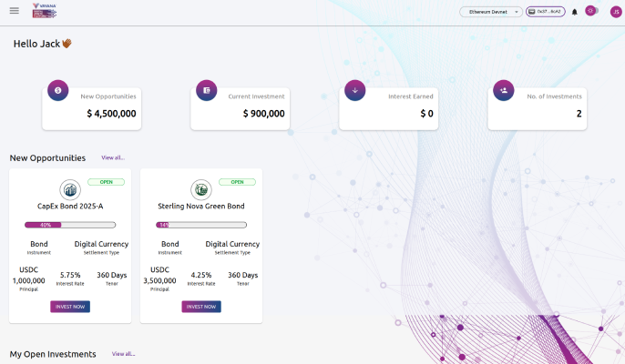625x364 pixels.
Task: Click the Sterling Nova Green Bond logo
Action: [201, 189]
